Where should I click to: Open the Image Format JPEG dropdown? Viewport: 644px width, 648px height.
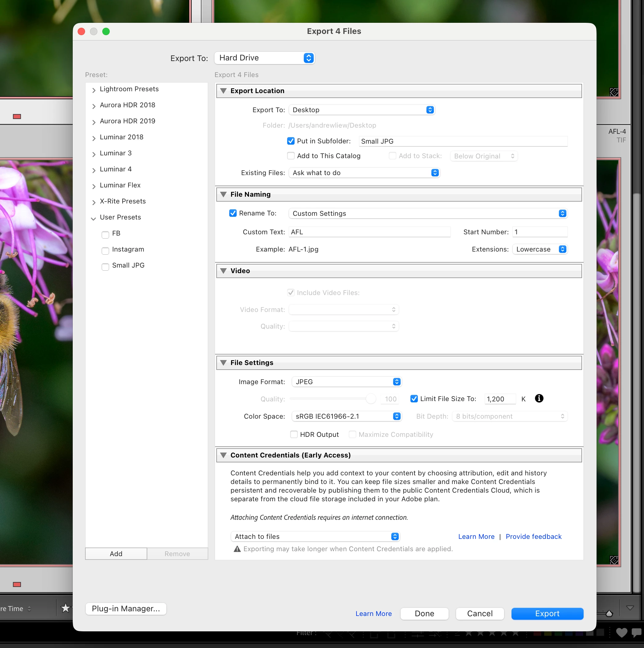(346, 382)
